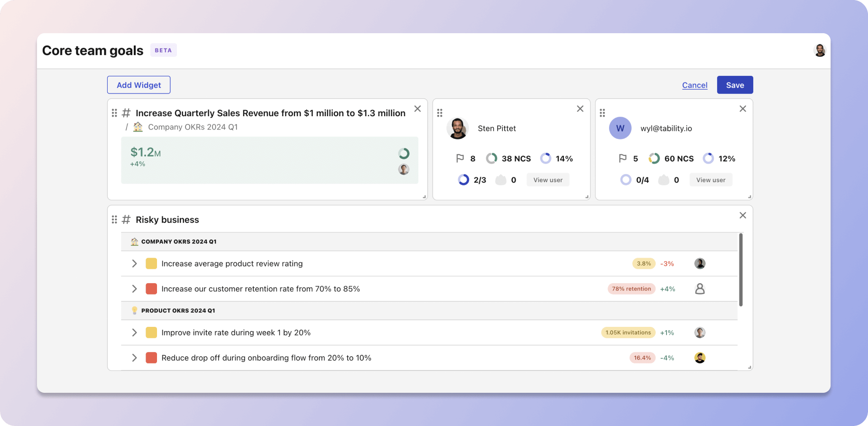Save the dashboard changes
The width and height of the screenshot is (868, 426).
(x=735, y=85)
